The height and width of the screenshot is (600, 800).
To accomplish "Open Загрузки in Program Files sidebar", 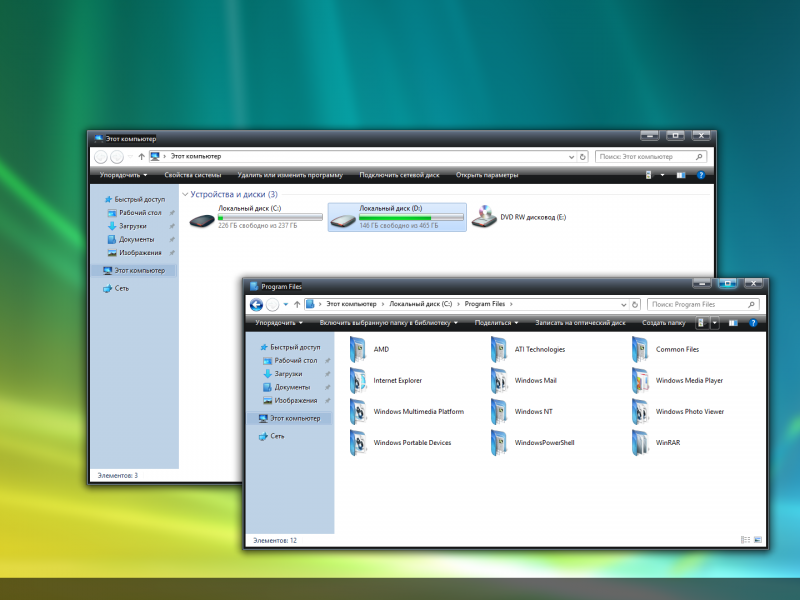I will click(283, 374).
